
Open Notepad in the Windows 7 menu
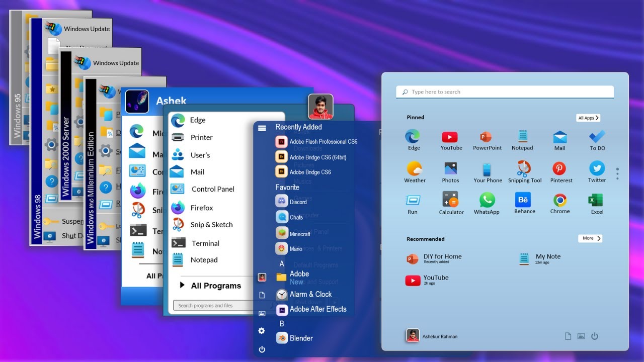point(194,260)
